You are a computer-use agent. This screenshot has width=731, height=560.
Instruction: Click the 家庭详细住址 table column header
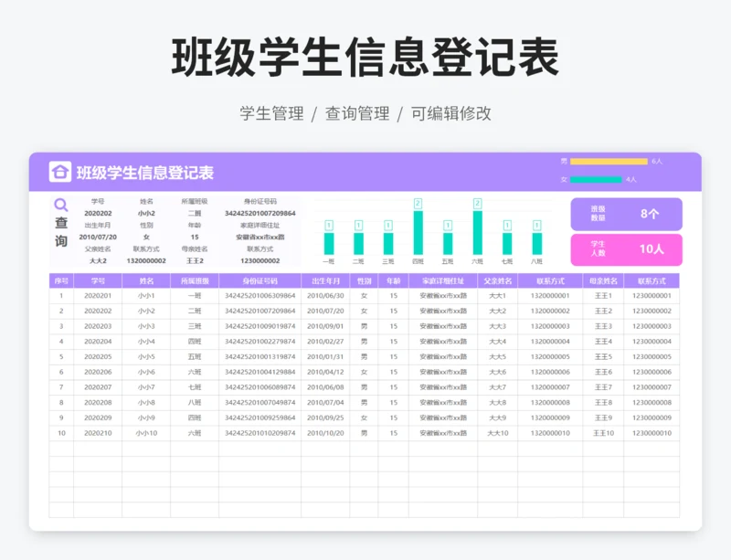(x=443, y=281)
